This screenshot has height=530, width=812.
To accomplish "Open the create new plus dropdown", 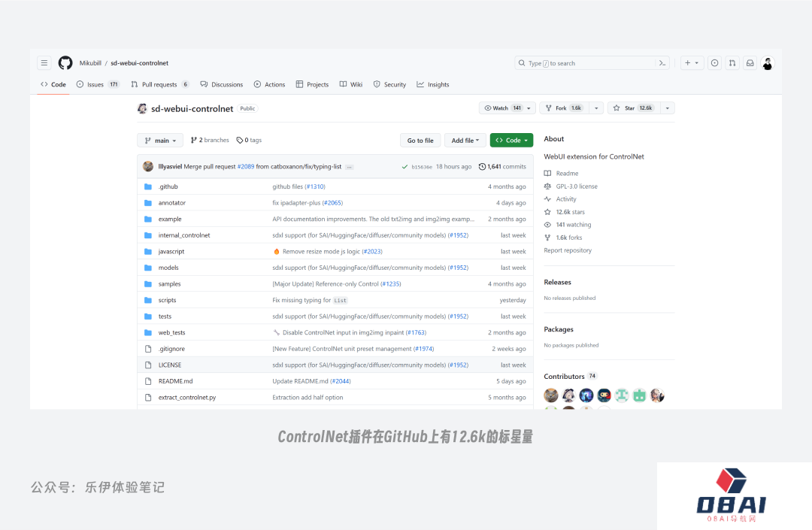I will tap(692, 63).
